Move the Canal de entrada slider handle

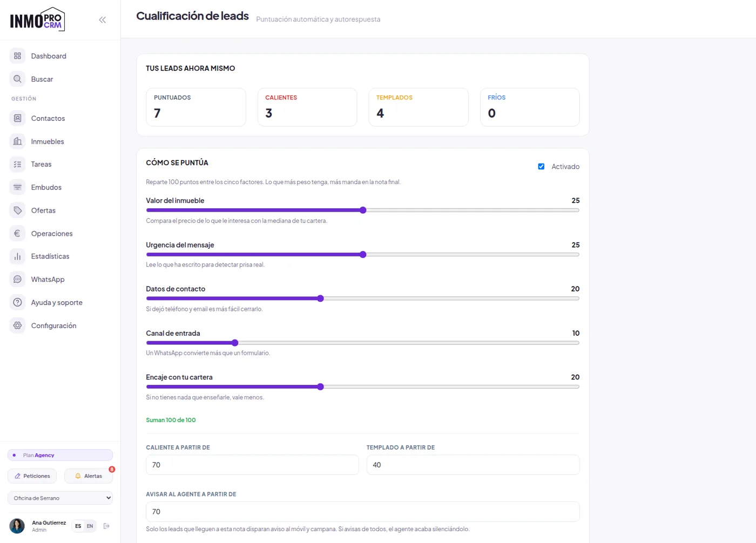pos(235,343)
